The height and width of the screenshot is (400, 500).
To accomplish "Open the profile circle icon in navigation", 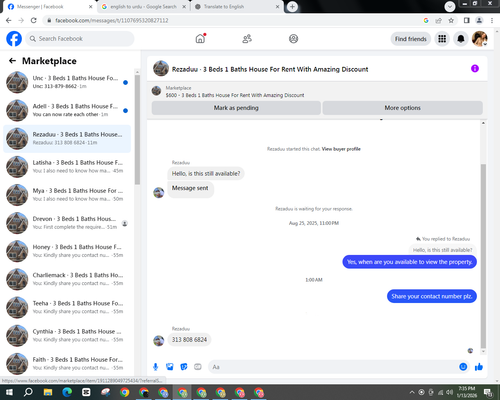I will pos(293,39).
